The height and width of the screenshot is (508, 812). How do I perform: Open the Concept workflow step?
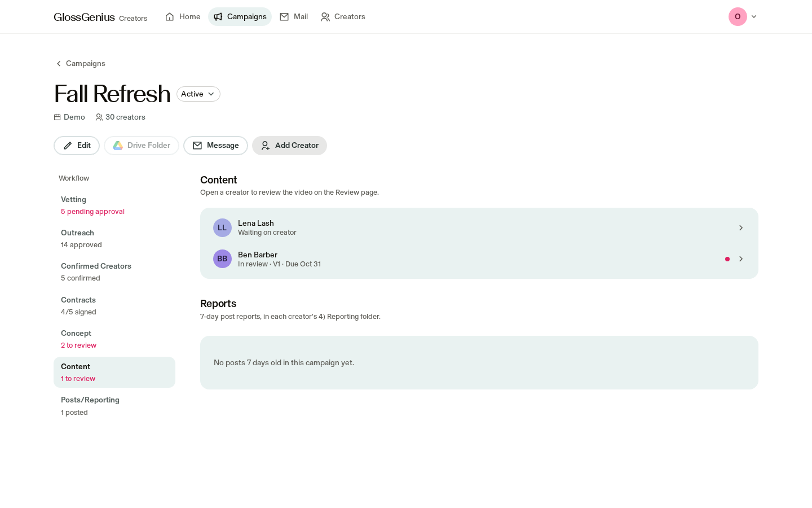114,339
